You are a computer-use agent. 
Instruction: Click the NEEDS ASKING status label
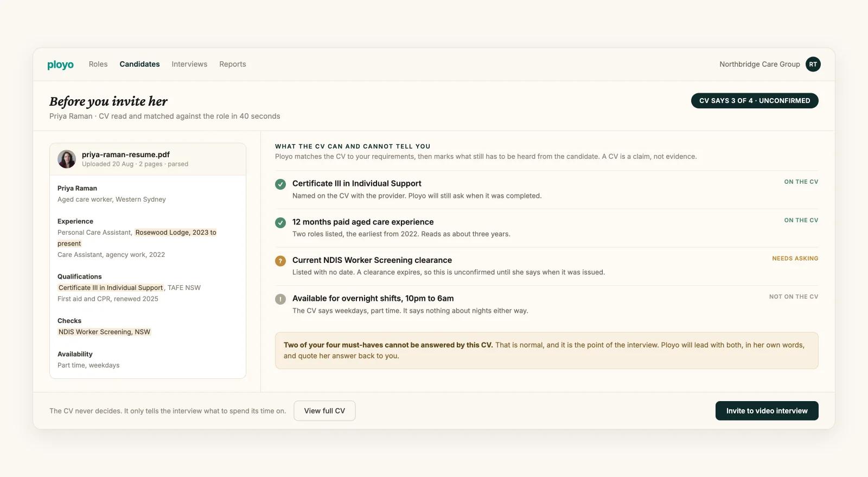[795, 259]
